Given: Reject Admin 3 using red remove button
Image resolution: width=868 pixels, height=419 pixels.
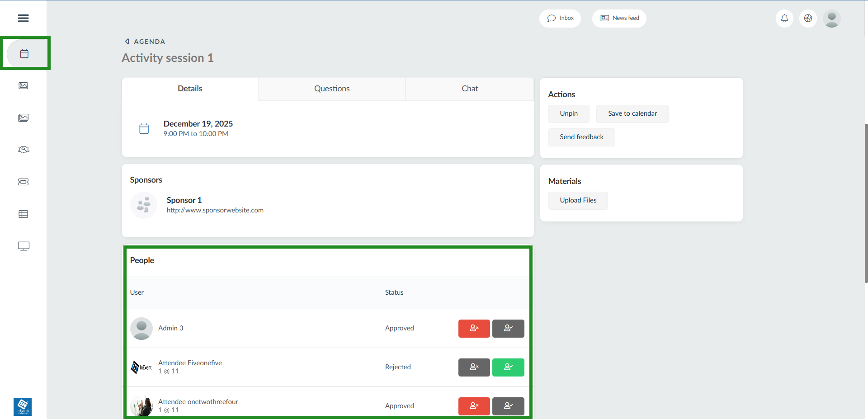Looking at the screenshot, I should click(474, 328).
